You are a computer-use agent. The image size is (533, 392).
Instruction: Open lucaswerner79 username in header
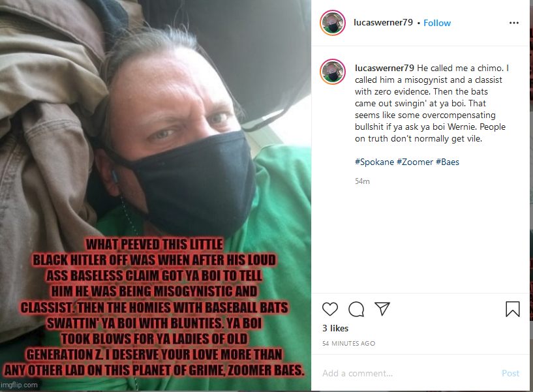pos(383,22)
